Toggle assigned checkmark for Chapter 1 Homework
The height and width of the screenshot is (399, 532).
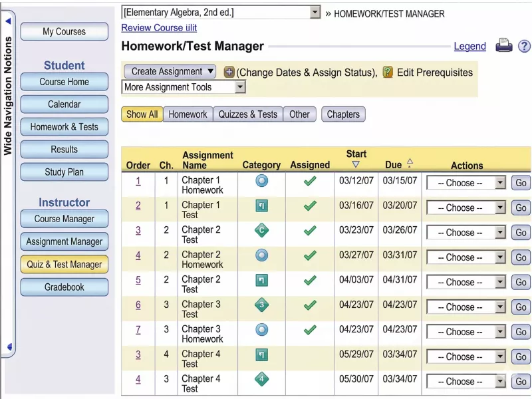coord(310,181)
